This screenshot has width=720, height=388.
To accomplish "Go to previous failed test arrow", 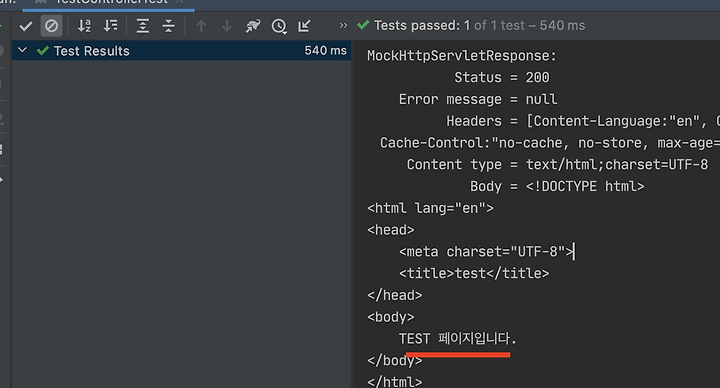I will click(x=201, y=26).
